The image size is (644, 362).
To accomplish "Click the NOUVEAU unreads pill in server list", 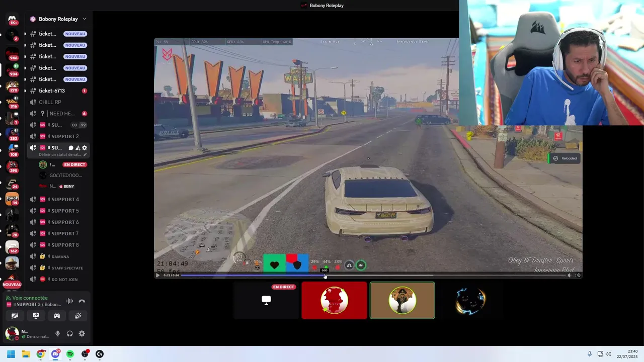I will pos(12,285).
